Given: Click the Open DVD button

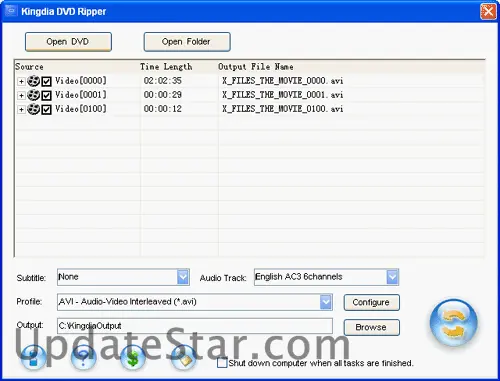Looking at the screenshot, I should tap(68, 42).
